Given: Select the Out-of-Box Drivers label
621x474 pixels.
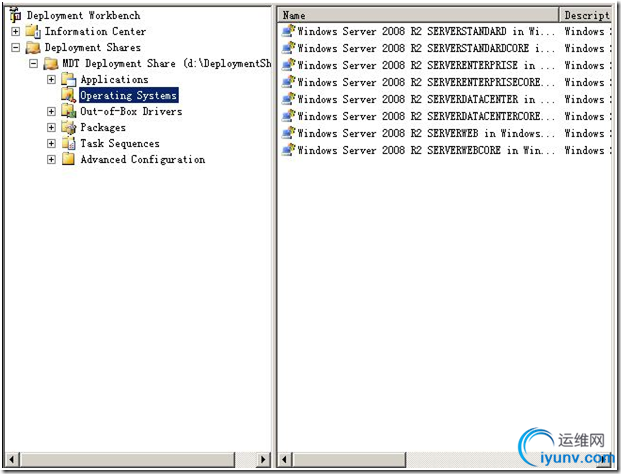Looking at the screenshot, I should click(x=131, y=111).
